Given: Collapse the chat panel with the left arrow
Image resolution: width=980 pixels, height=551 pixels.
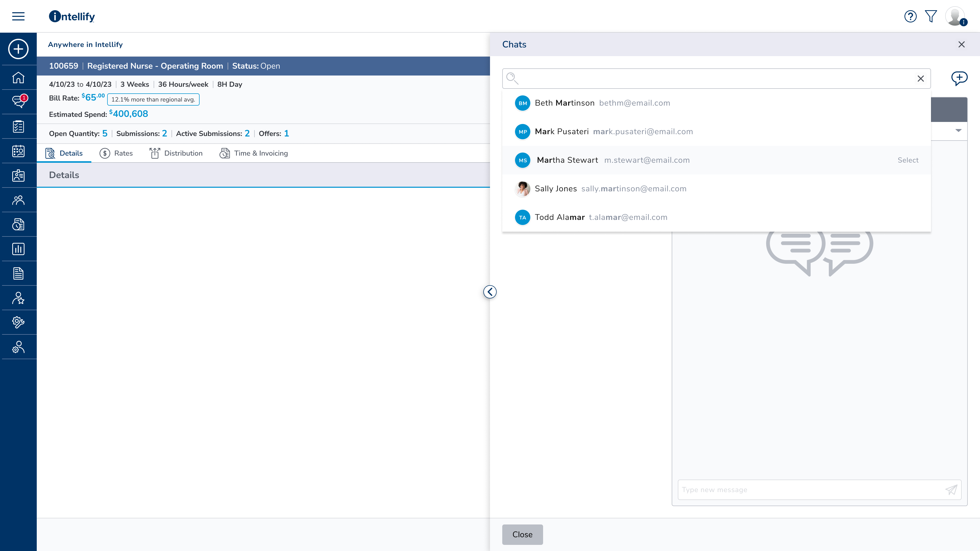Looking at the screenshot, I should tap(490, 292).
